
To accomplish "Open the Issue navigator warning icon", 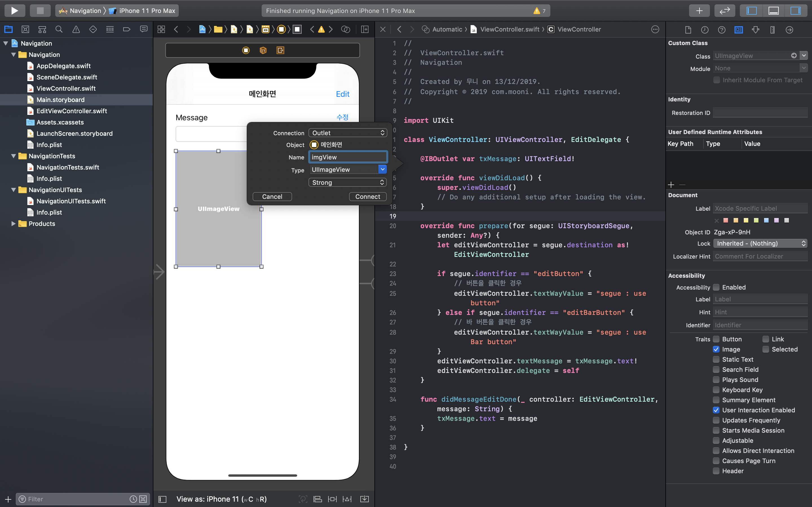I will [x=76, y=30].
